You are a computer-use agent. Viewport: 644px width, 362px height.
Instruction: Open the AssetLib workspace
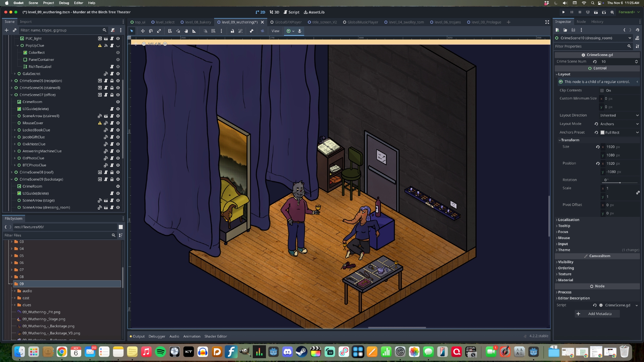coord(314,12)
